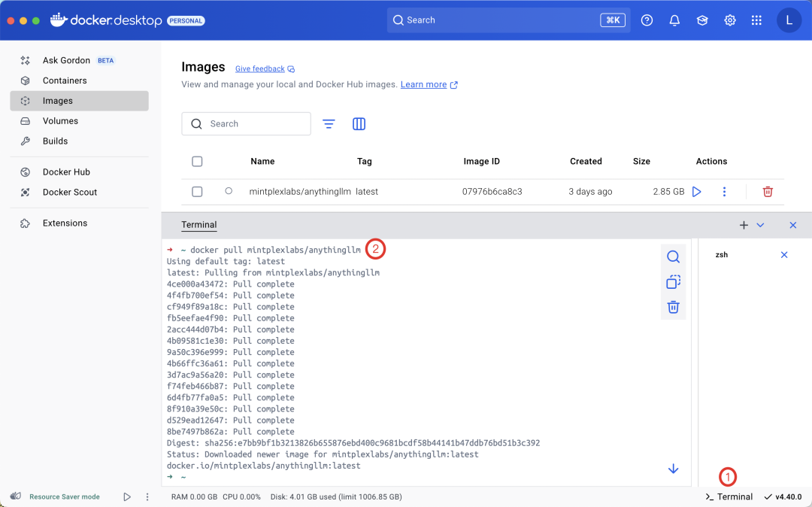Clear the terminal with trash icon
The image size is (812, 507).
[x=673, y=307]
